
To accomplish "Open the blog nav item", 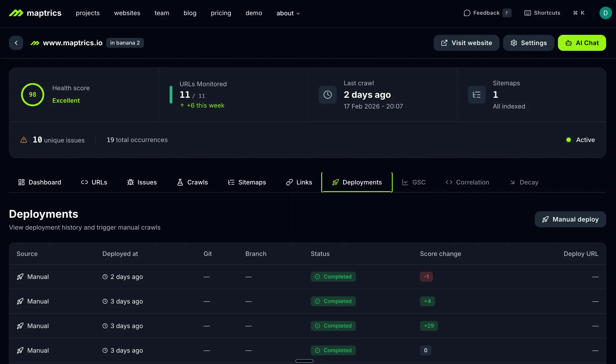I will tap(190, 13).
